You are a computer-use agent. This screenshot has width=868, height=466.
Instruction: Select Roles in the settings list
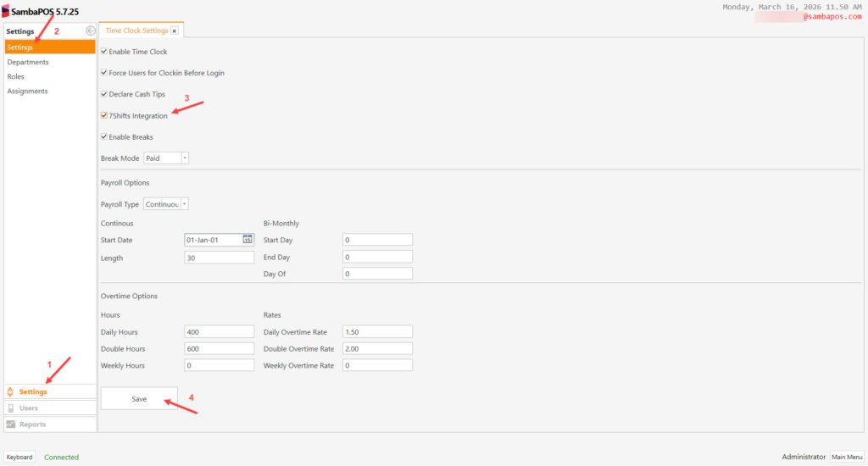(x=16, y=76)
